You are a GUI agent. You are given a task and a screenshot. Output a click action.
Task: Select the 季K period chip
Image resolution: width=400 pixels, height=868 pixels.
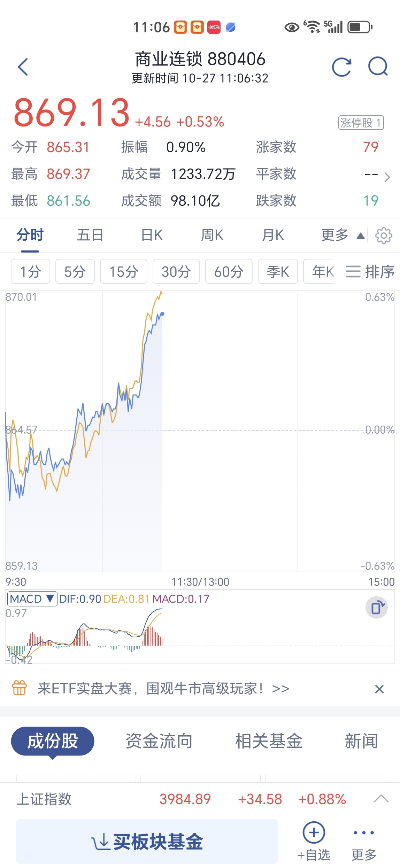[x=278, y=272]
